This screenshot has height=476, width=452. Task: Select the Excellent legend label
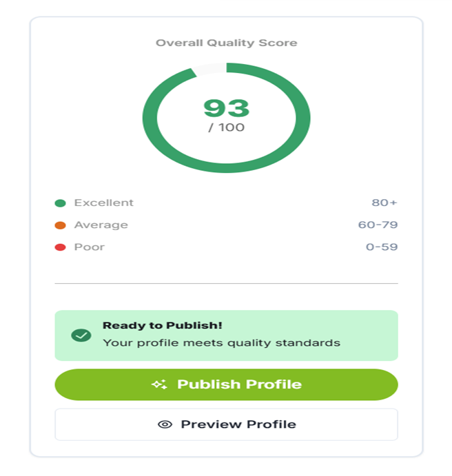[x=104, y=203]
